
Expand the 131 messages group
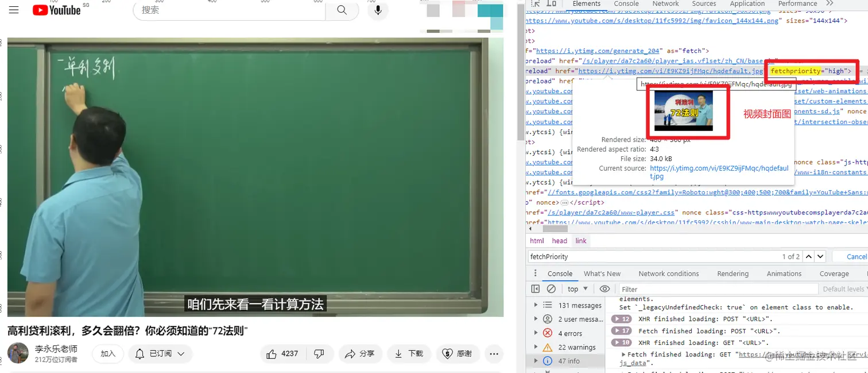[536, 305]
